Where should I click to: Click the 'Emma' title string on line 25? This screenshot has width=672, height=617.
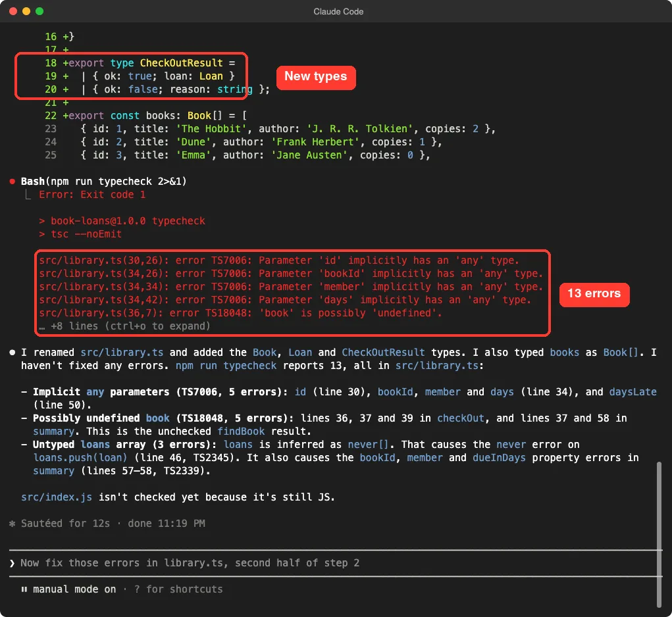194,155
